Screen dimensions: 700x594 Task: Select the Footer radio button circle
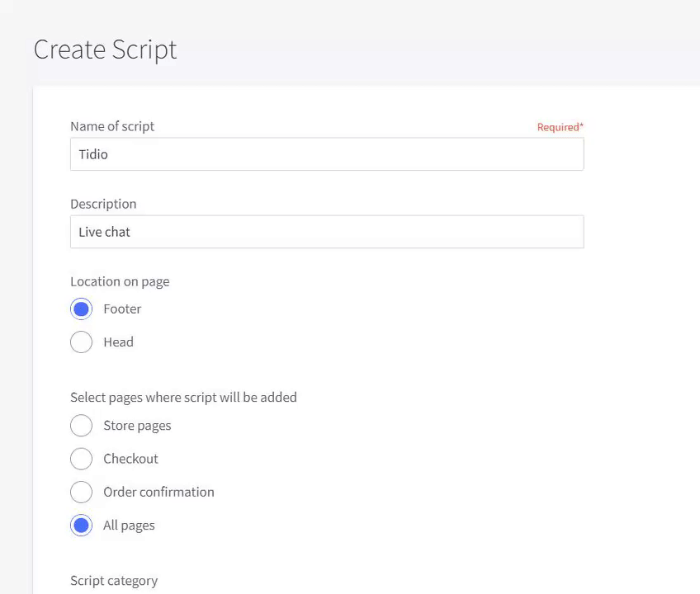click(x=81, y=309)
